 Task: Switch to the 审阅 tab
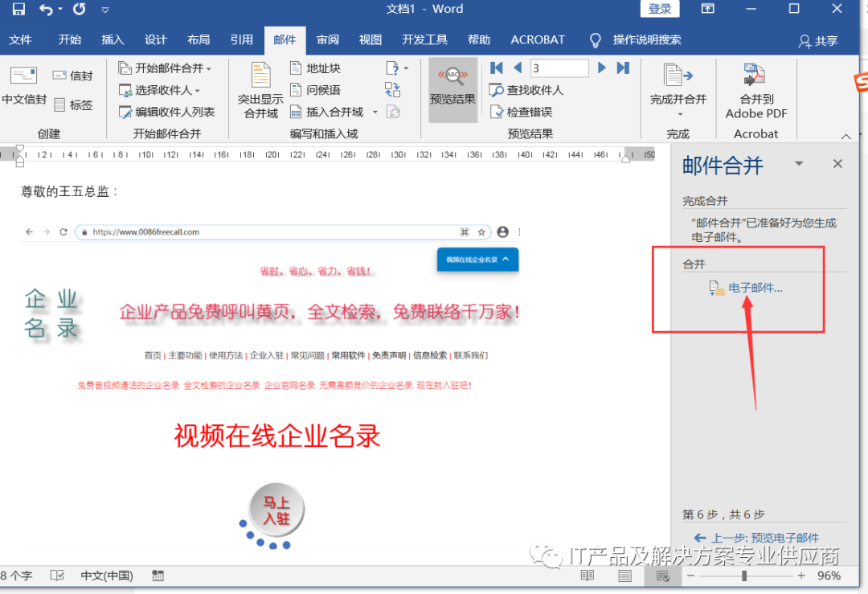(328, 40)
